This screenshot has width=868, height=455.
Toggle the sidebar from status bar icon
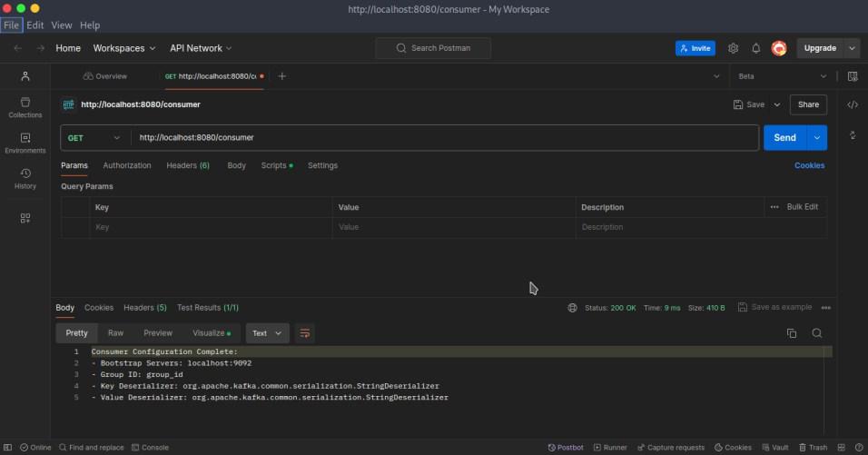point(8,447)
